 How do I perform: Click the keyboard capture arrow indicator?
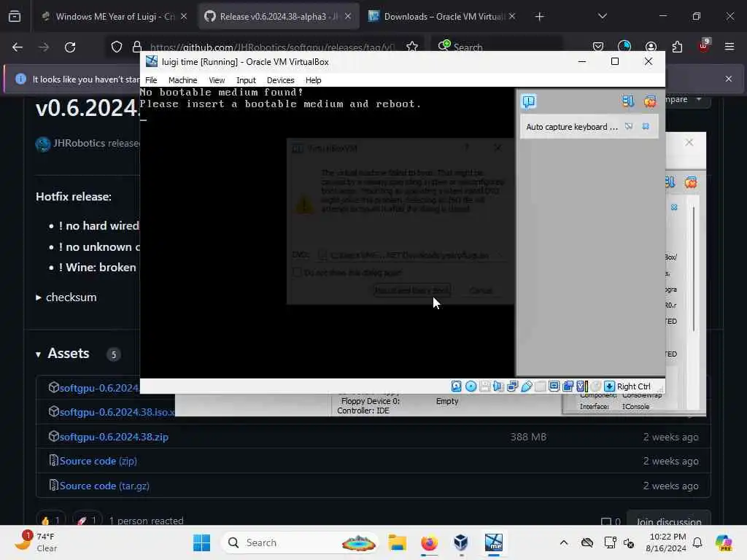tap(609, 386)
